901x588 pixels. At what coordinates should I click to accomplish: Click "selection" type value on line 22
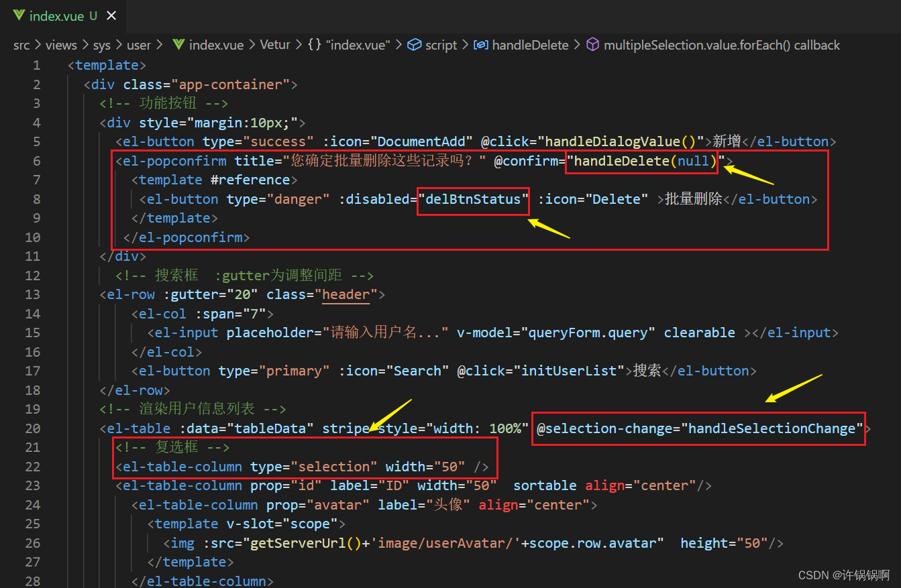point(334,467)
